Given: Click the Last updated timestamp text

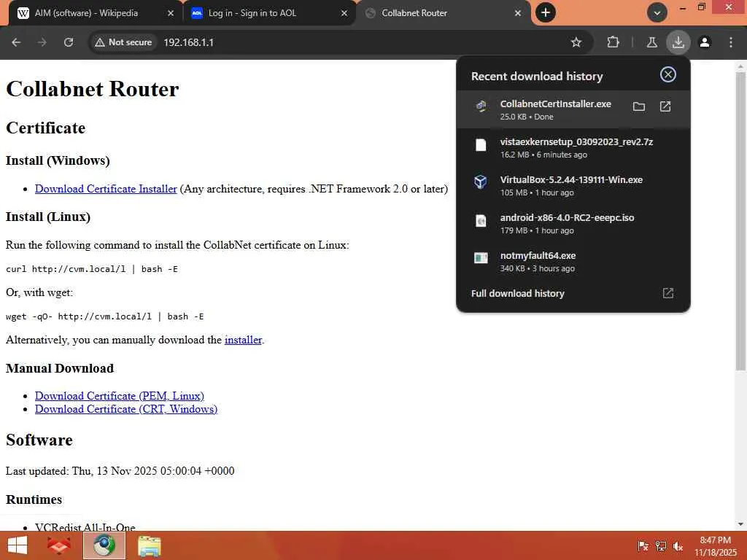Looking at the screenshot, I should 120,471.
